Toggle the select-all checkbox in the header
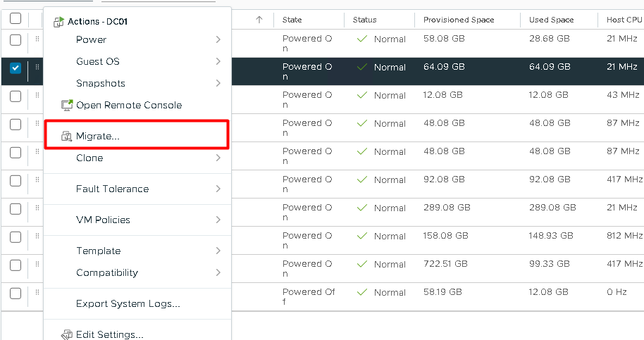Image resolution: width=644 pixels, height=340 pixels. tap(16, 18)
